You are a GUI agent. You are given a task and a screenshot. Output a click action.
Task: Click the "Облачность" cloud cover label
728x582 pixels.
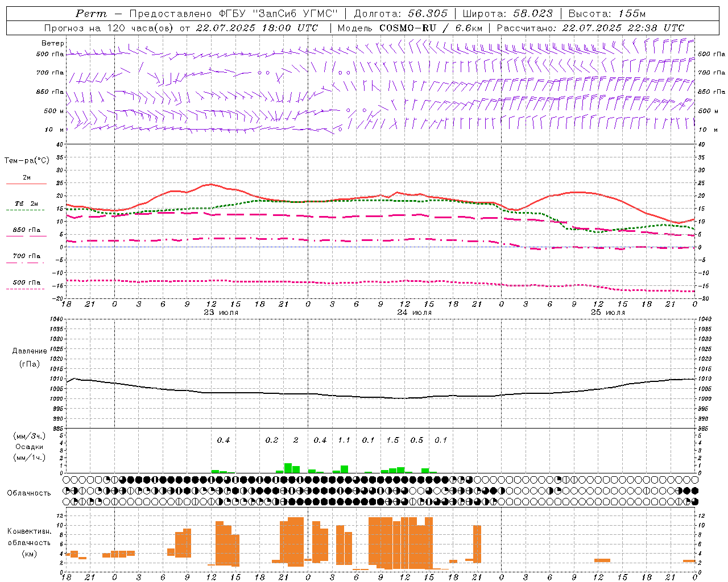[x=29, y=493]
